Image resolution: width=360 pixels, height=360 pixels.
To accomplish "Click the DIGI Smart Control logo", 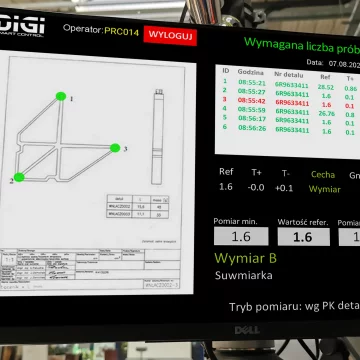I will (x=22, y=25).
